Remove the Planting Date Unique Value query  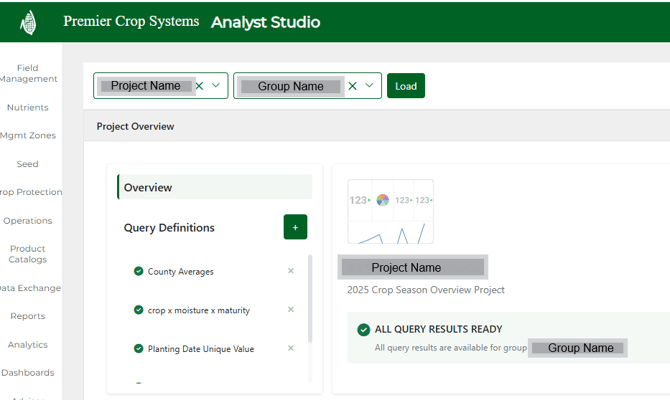pyautogui.click(x=291, y=349)
